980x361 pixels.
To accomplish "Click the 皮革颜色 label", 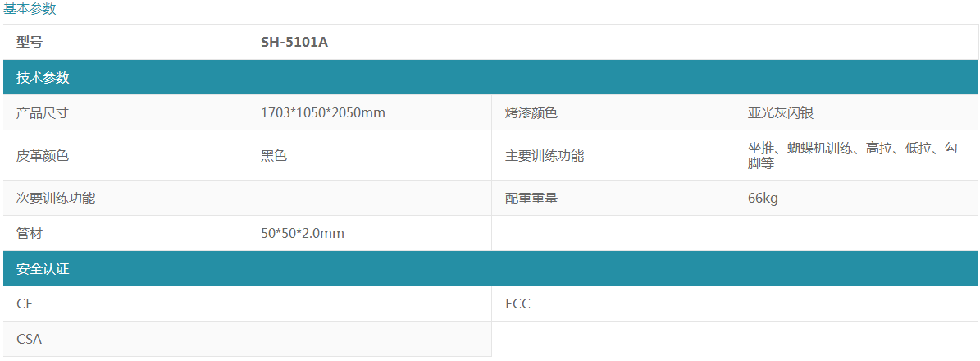I will (43, 155).
